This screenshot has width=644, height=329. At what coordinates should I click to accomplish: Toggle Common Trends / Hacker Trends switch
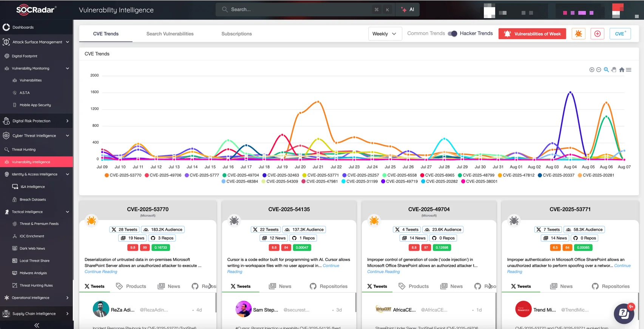(452, 34)
